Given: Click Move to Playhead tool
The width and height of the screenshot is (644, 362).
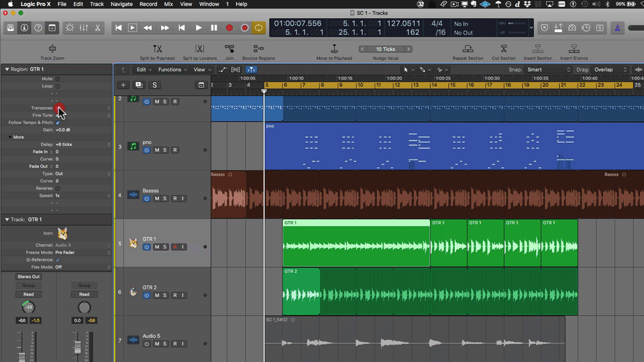Looking at the screenshot, I should (x=334, y=52).
